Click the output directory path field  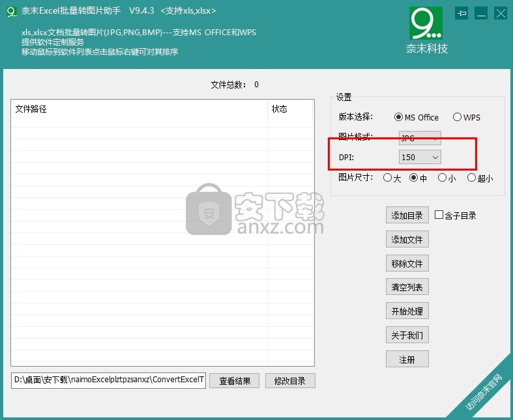108,380
